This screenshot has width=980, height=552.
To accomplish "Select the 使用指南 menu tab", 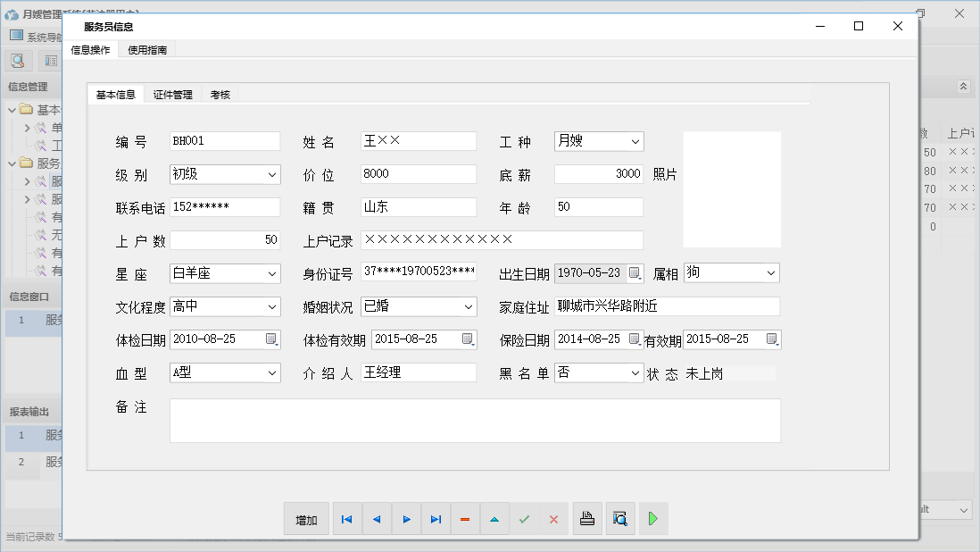I will point(147,50).
